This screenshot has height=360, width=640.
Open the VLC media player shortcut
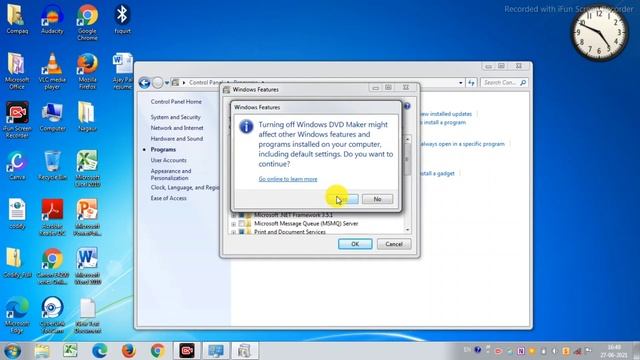tap(52, 71)
